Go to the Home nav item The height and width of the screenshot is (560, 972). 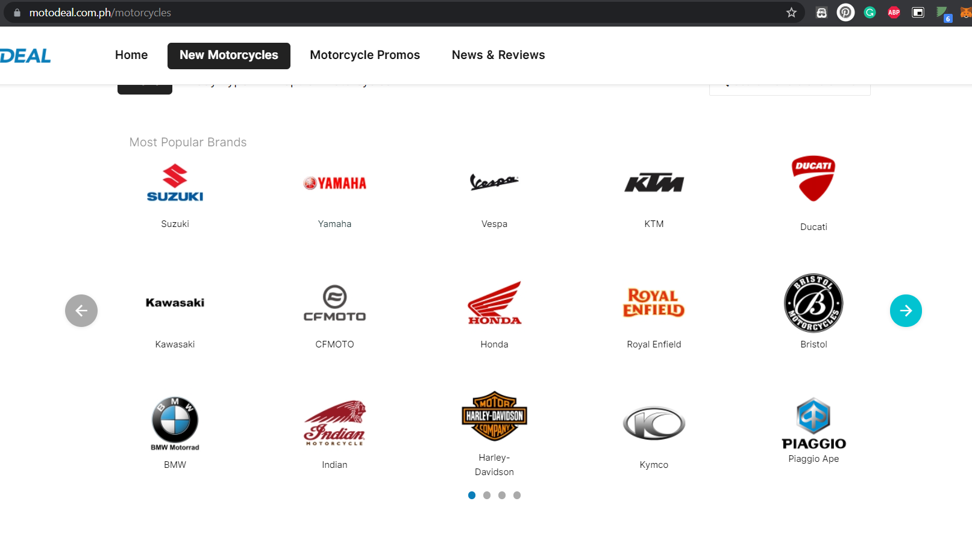(x=131, y=55)
